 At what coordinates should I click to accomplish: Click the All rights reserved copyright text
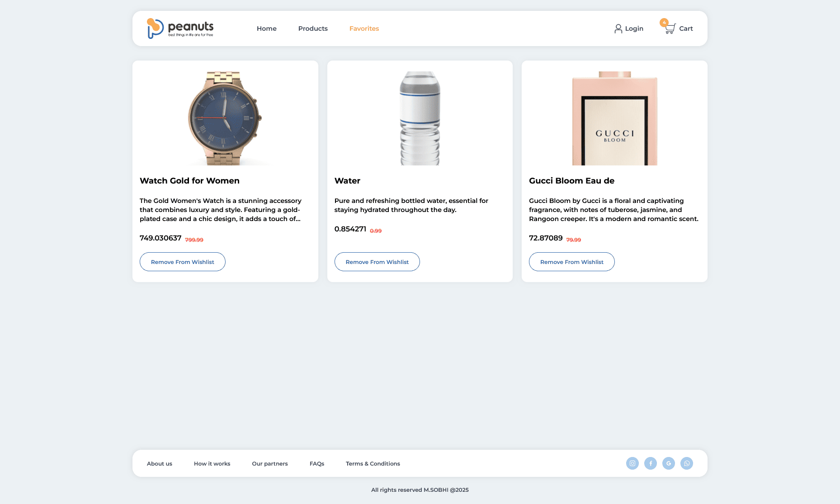(x=420, y=490)
